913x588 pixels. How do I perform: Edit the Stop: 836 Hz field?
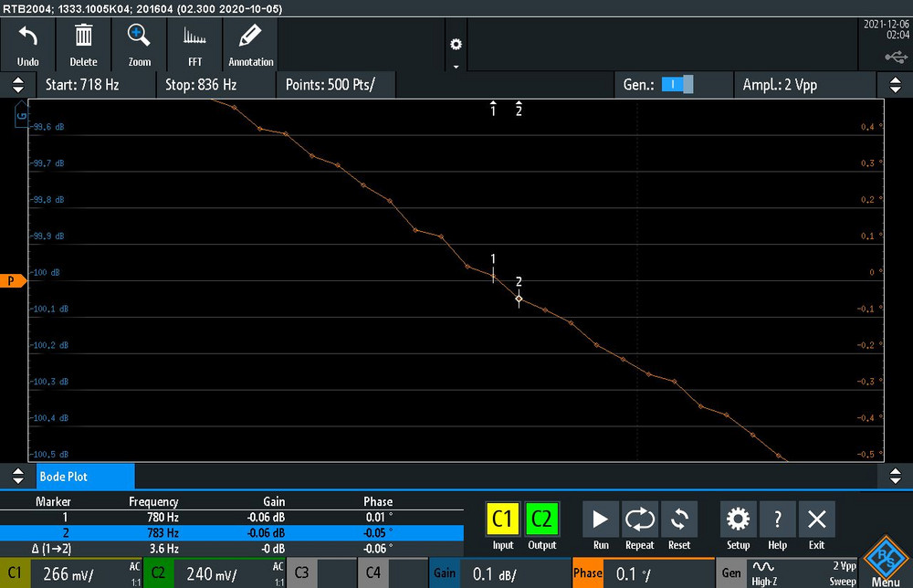(x=216, y=85)
